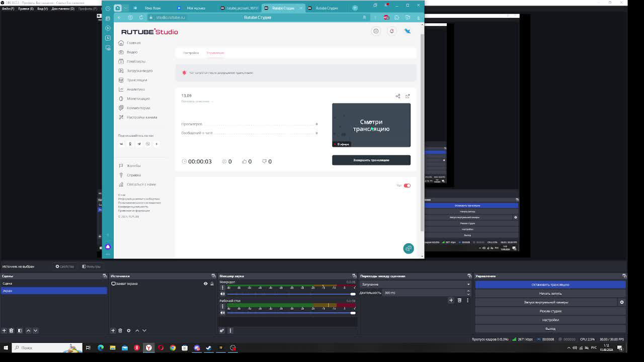Open Настройки from the OBS controls panel
This screenshot has width=644, height=362.
click(550, 320)
